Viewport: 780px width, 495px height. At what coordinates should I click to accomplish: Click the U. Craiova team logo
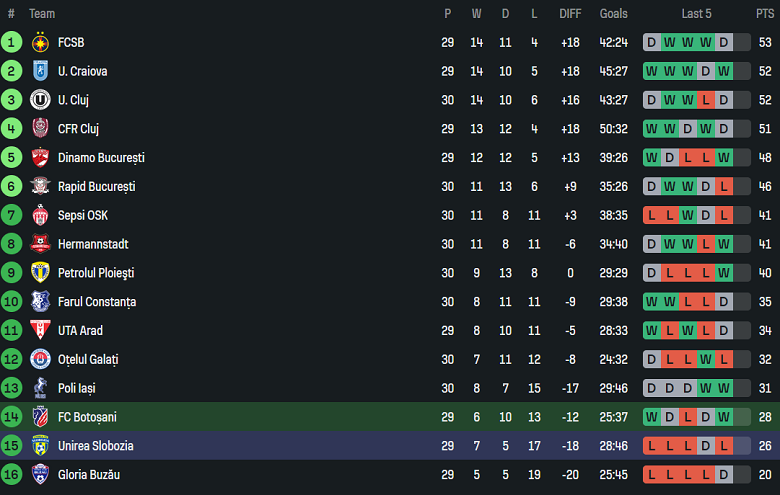40,71
